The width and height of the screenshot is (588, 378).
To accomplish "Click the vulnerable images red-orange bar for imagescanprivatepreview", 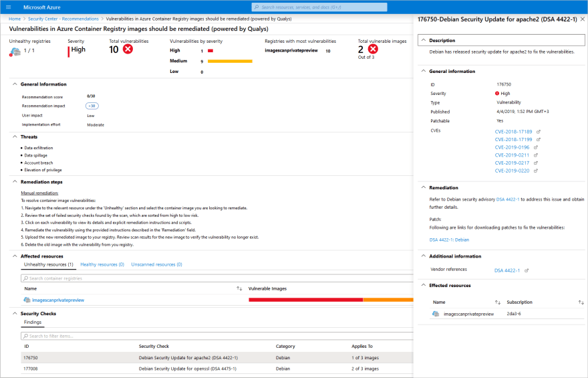I will tap(331, 300).
